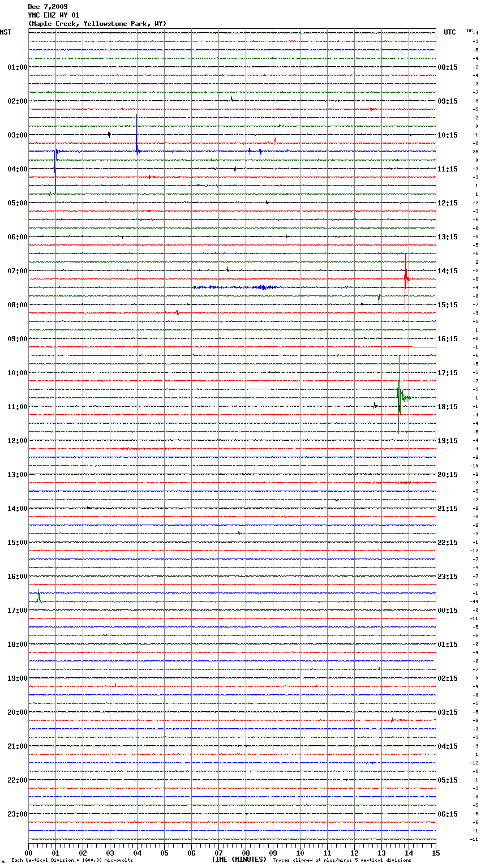
Task: Click the '13:15' UTC time label
Action: 448,237
